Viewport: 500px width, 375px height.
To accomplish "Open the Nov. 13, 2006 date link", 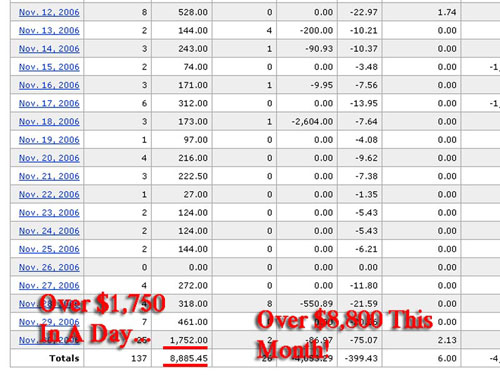I will point(49,31).
